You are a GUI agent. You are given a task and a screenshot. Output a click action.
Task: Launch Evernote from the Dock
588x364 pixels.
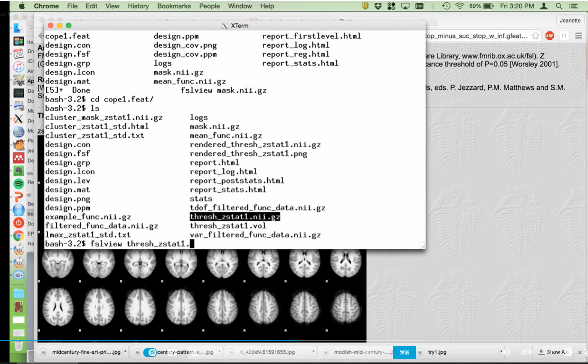click(x=18, y=171)
